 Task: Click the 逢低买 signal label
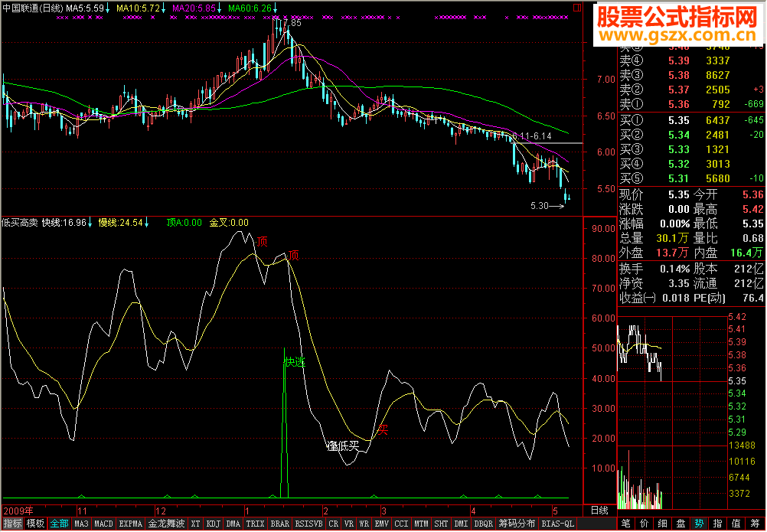pyautogui.click(x=344, y=446)
